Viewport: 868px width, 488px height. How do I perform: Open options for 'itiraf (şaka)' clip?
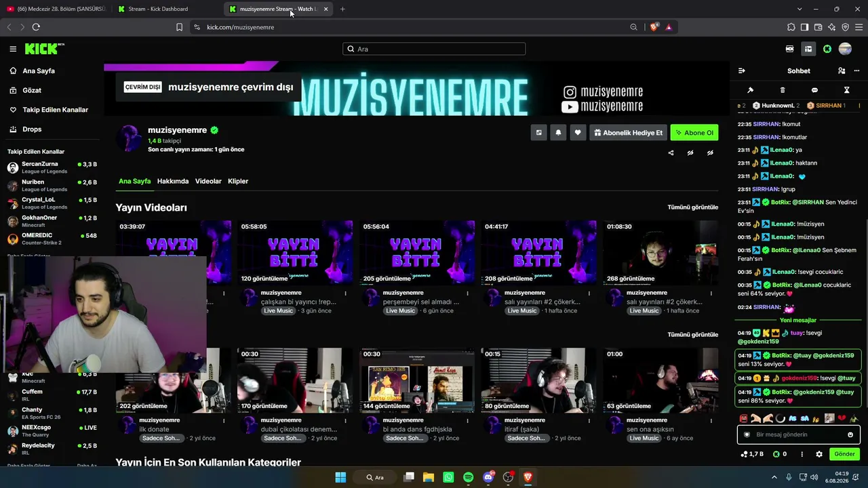[x=589, y=421]
